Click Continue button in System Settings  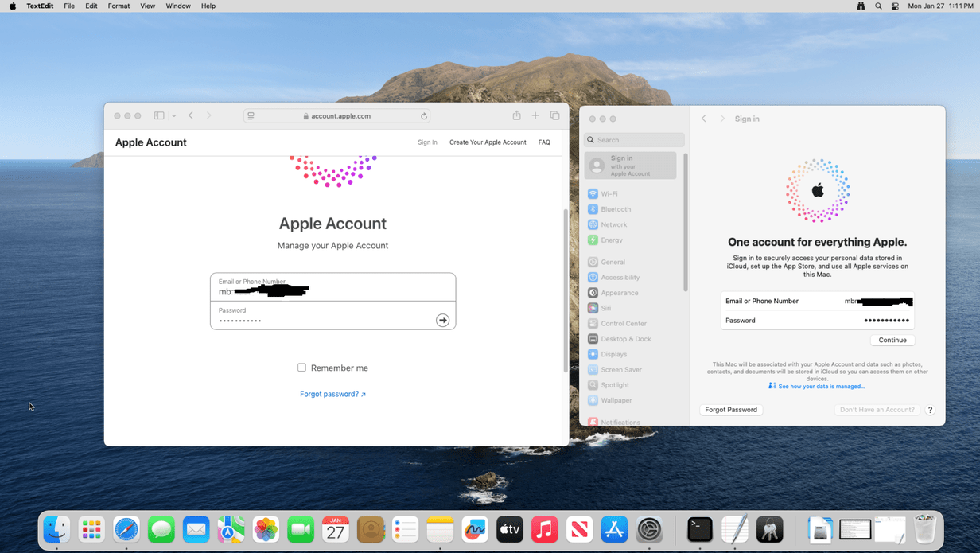click(x=892, y=340)
